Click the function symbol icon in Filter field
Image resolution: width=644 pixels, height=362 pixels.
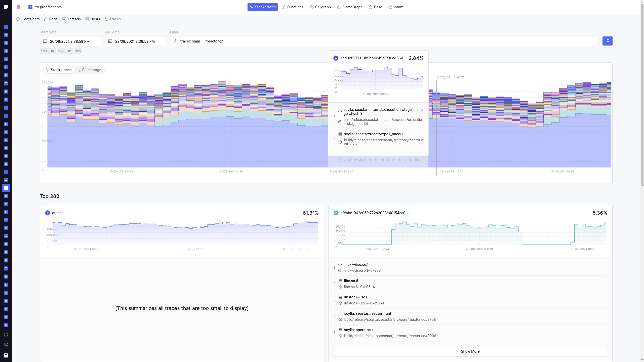point(175,41)
